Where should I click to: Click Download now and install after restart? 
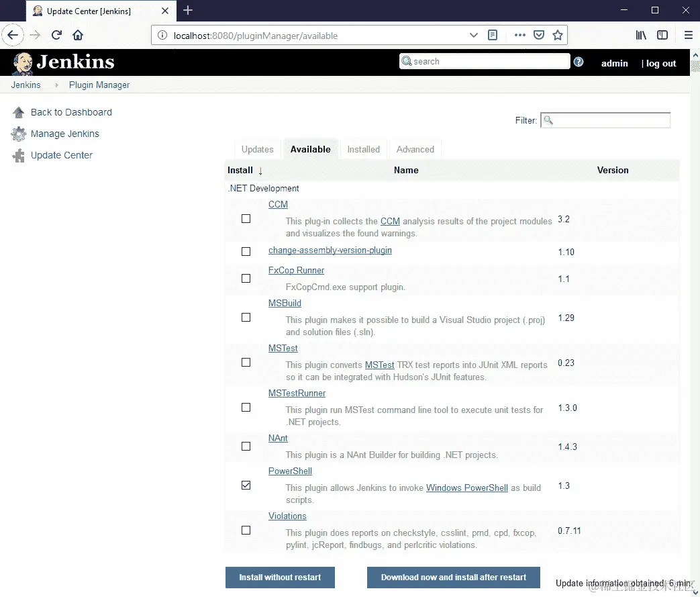pyautogui.click(x=454, y=578)
